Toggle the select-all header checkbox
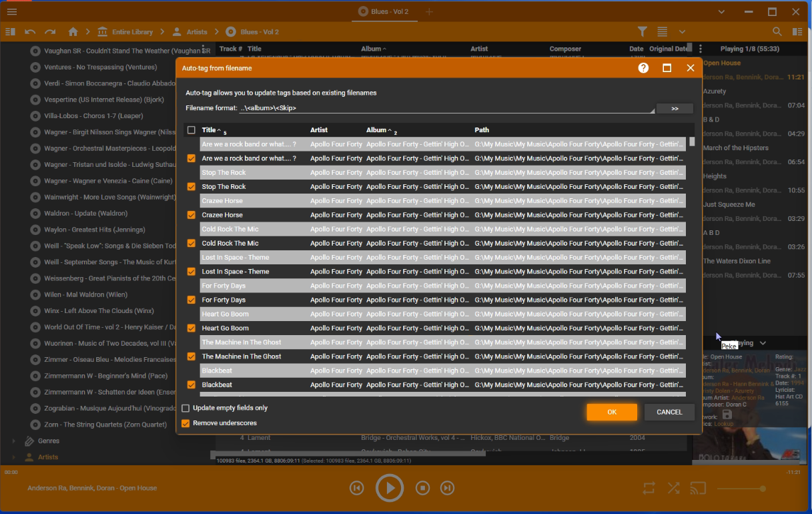 (x=191, y=130)
